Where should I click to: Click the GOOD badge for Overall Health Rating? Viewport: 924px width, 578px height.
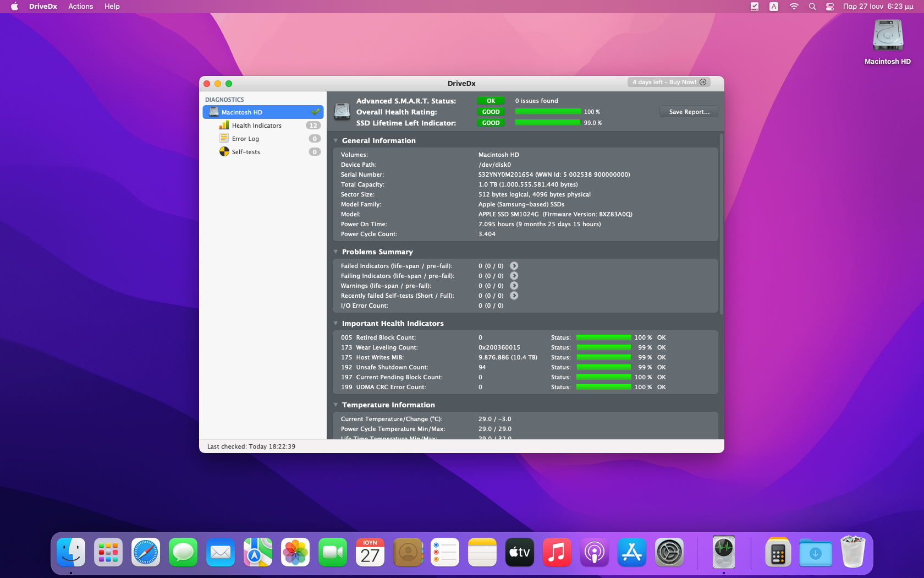coord(491,112)
